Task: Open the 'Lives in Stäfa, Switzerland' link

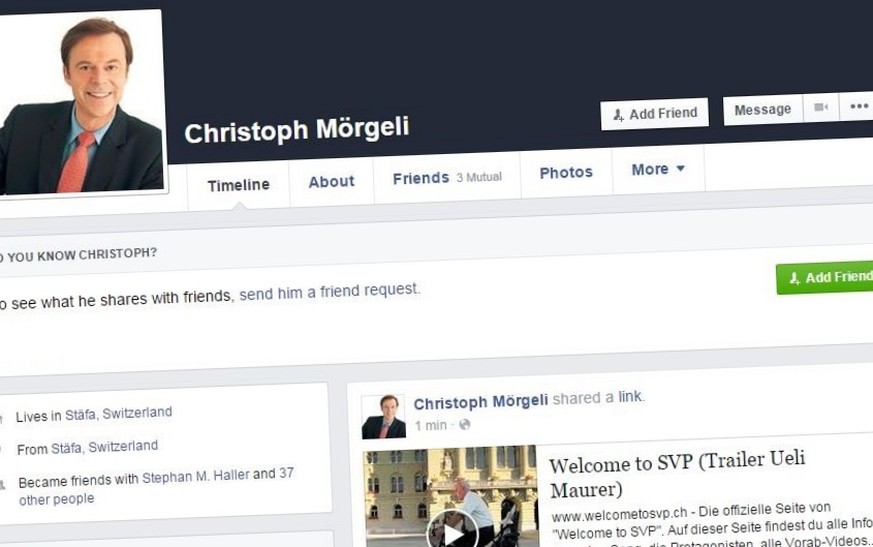Action: coord(119,414)
